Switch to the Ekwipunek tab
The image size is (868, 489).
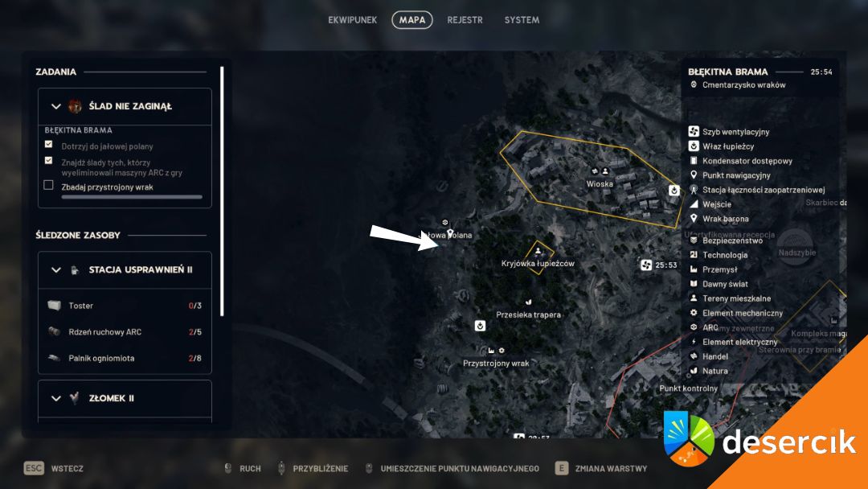click(352, 20)
